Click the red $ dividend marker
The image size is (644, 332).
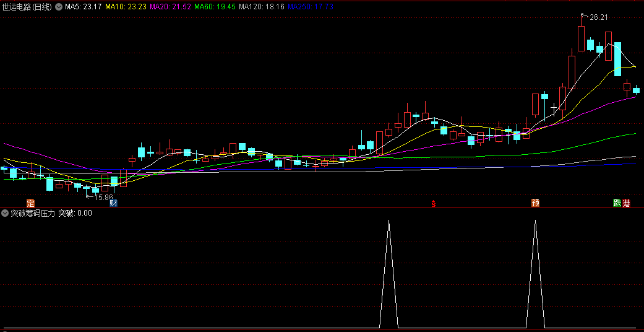click(434, 203)
